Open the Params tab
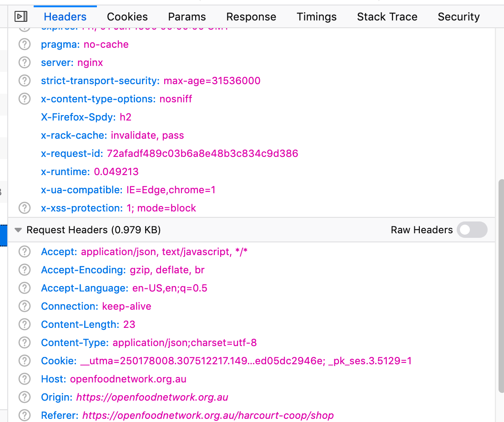504x422 pixels. pos(187,17)
